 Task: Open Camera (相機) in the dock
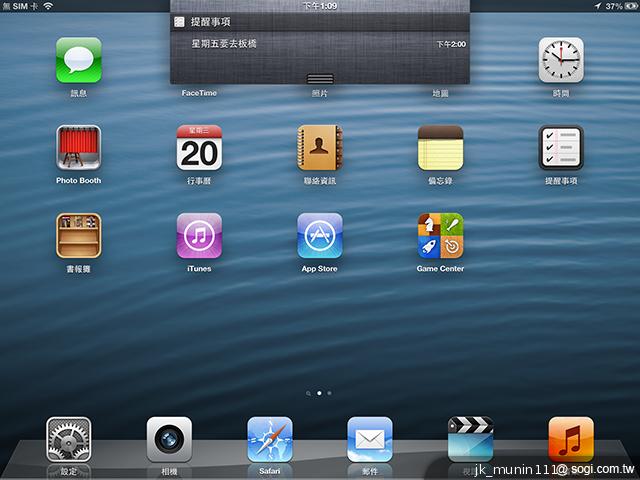click(169, 440)
